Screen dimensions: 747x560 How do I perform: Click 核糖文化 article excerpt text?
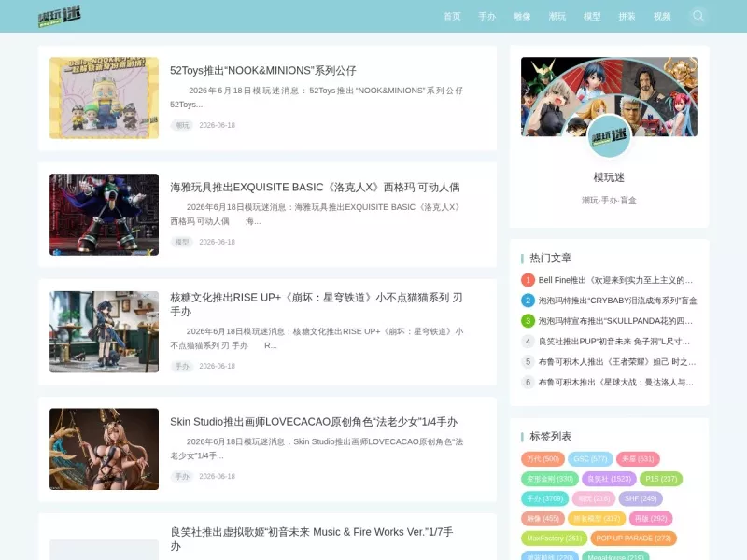[x=317, y=339]
